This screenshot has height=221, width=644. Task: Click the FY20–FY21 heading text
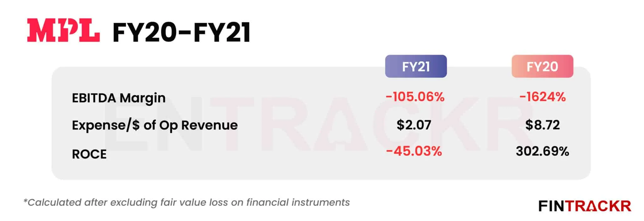pyautogui.click(x=181, y=32)
